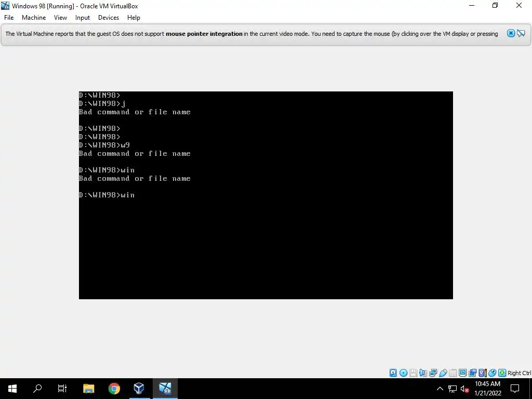Click the floppy disk indicator
This screenshot has width=532, height=399.
point(413,373)
